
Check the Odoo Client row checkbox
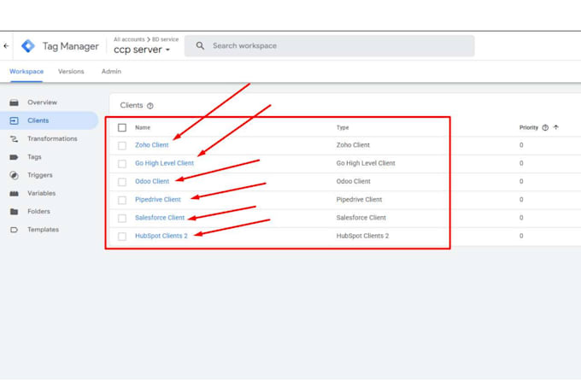pyautogui.click(x=122, y=182)
